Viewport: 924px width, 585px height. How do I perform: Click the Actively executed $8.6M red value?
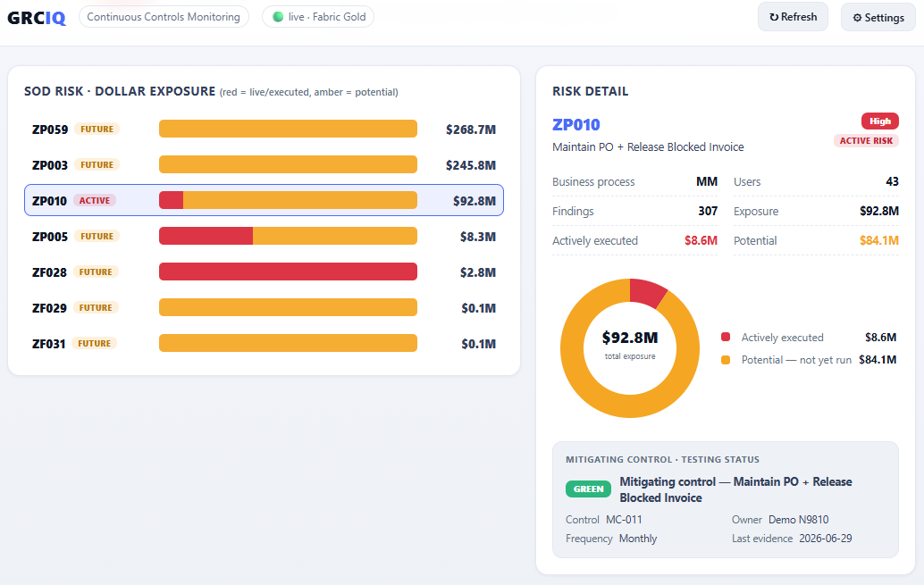tap(701, 240)
